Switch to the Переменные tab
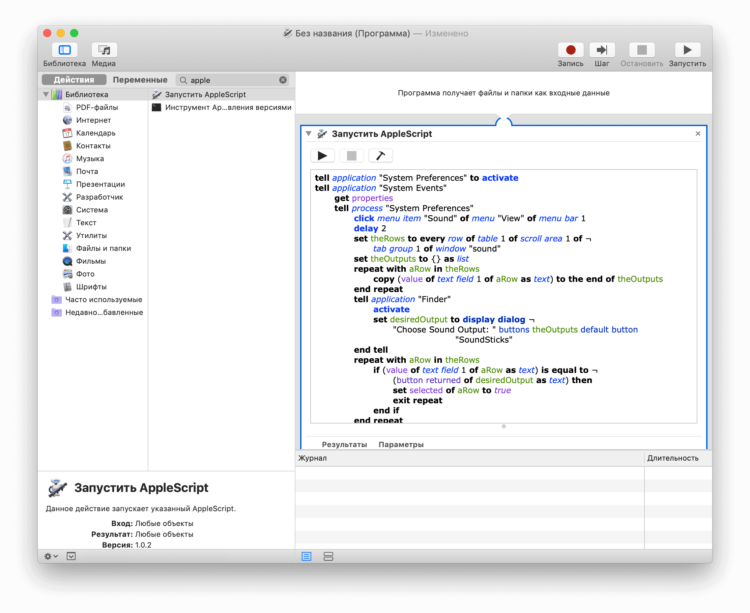Viewport: 750px width, 613px height. point(140,80)
